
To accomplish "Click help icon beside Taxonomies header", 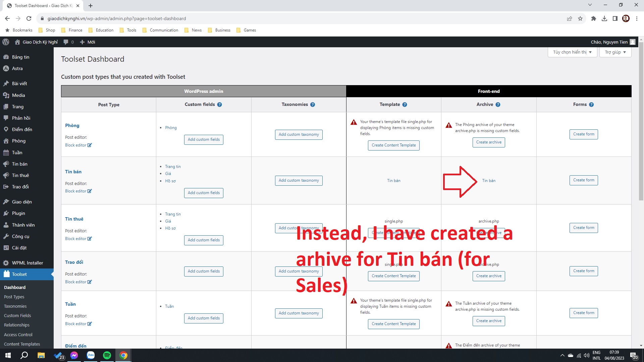I will [x=313, y=105].
